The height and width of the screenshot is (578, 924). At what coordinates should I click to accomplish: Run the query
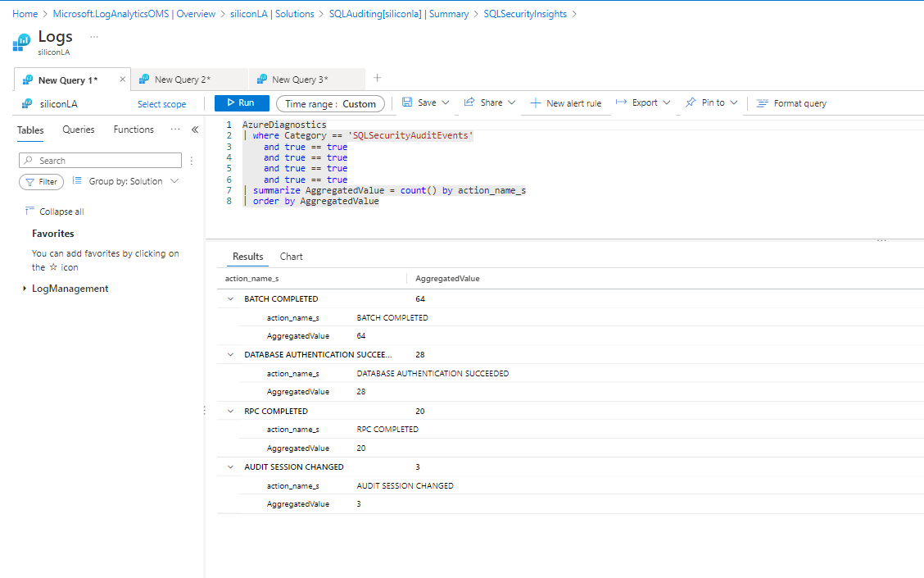click(242, 103)
